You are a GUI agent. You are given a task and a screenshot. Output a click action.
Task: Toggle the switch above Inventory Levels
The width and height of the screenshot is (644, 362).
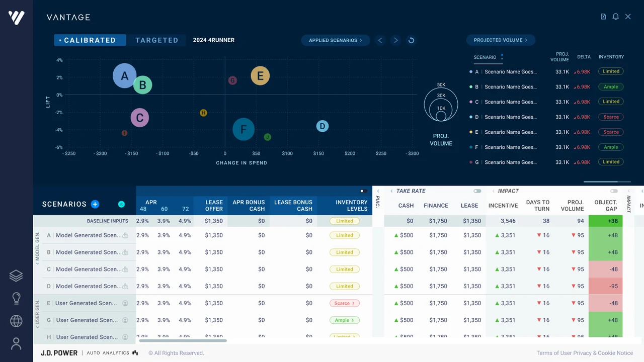click(364, 191)
